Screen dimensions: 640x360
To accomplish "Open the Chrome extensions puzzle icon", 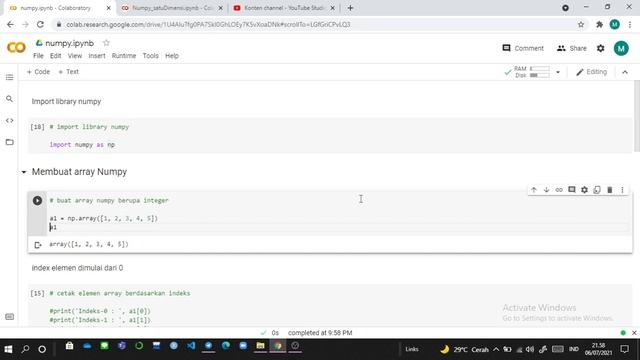I will (599, 24).
